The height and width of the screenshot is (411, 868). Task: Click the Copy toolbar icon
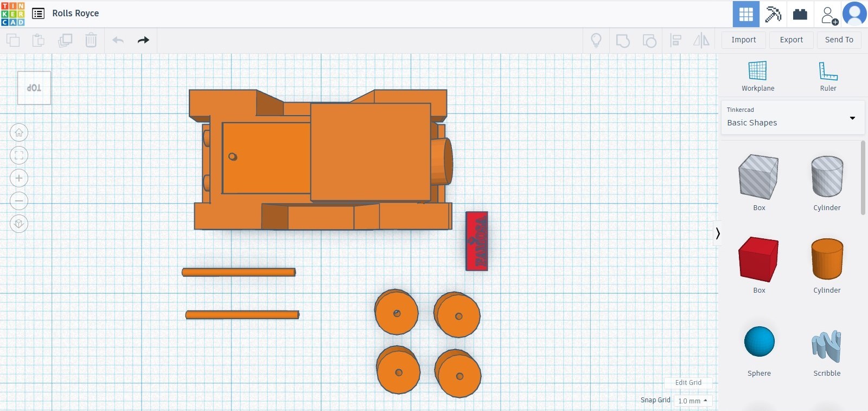click(x=13, y=40)
